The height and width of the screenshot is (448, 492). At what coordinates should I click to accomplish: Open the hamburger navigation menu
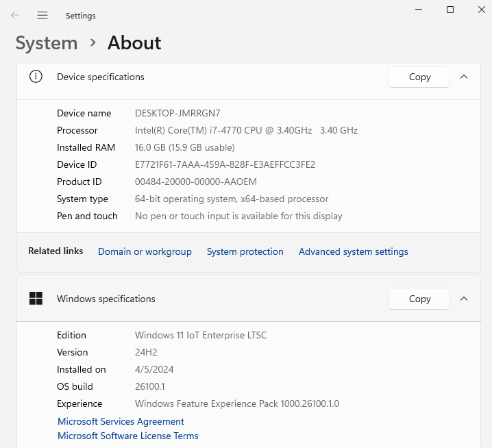42,15
